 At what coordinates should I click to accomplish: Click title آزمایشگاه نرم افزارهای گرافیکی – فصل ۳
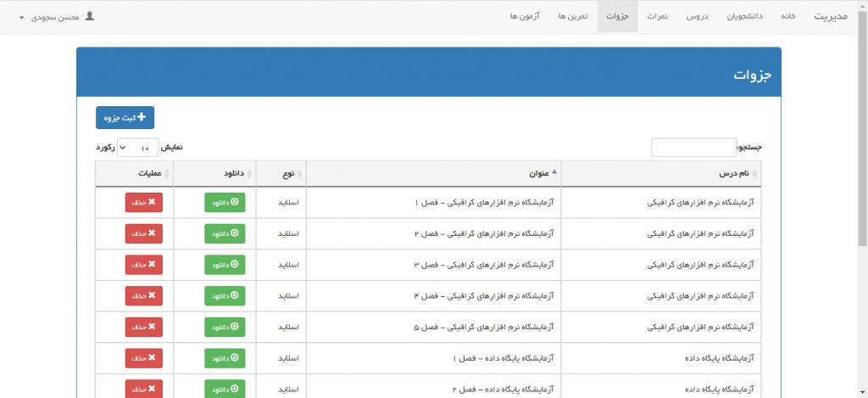pyautogui.click(x=484, y=265)
